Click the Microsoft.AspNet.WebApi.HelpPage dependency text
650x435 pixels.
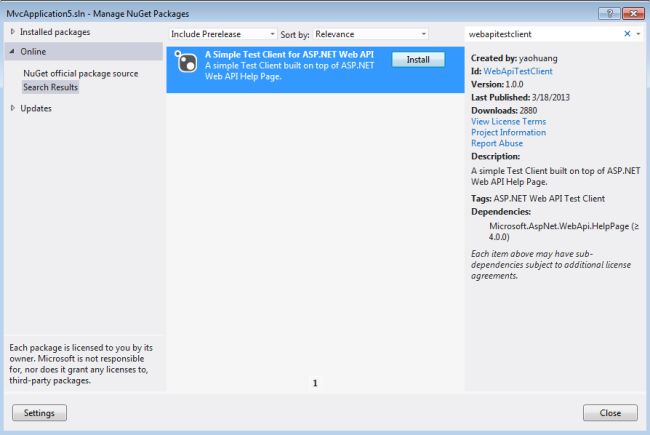click(x=564, y=231)
